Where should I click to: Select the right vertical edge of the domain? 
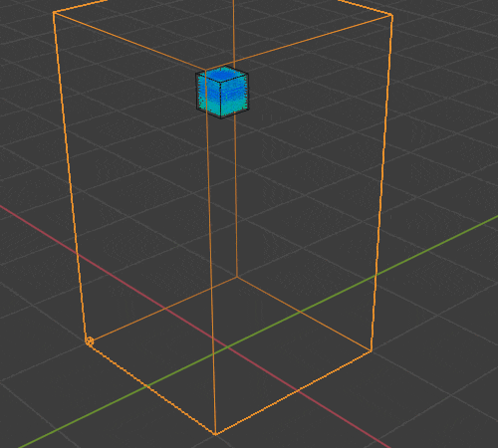click(x=381, y=182)
